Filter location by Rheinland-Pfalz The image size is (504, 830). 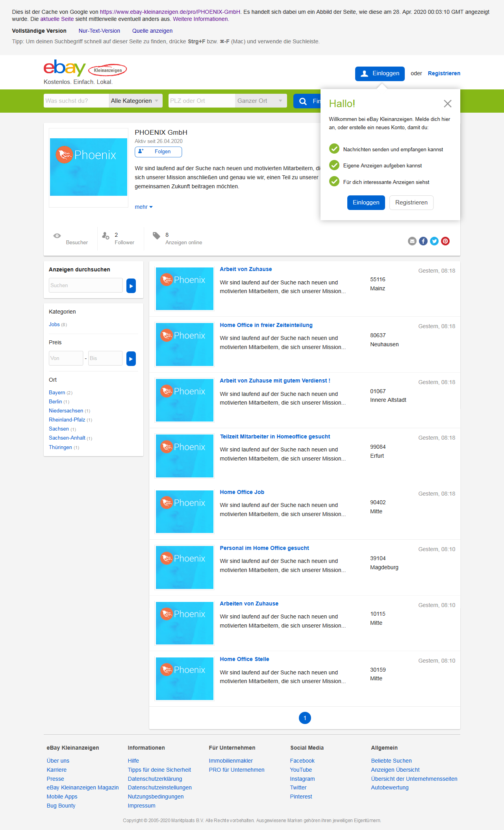pyautogui.click(x=67, y=420)
